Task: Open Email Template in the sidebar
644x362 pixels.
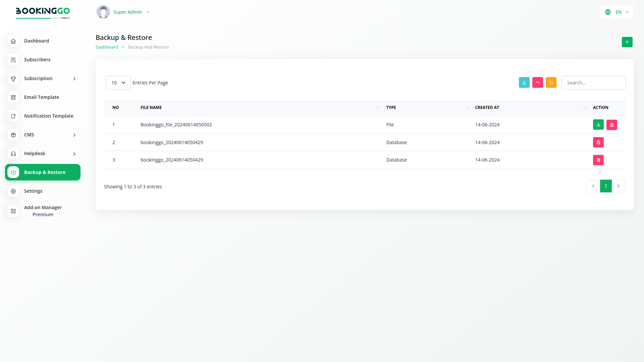Action: pos(42,97)
